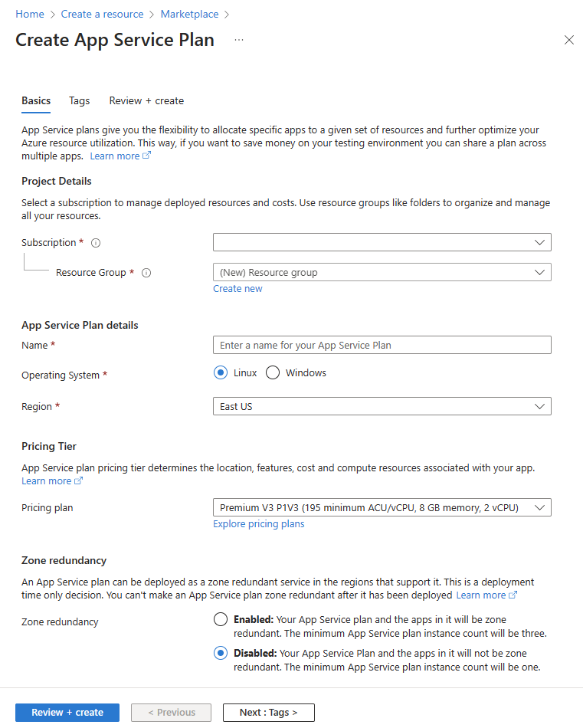Open the Pricing plan dropdown
This screenshot has height=728, width=583.
coord(382,507)
